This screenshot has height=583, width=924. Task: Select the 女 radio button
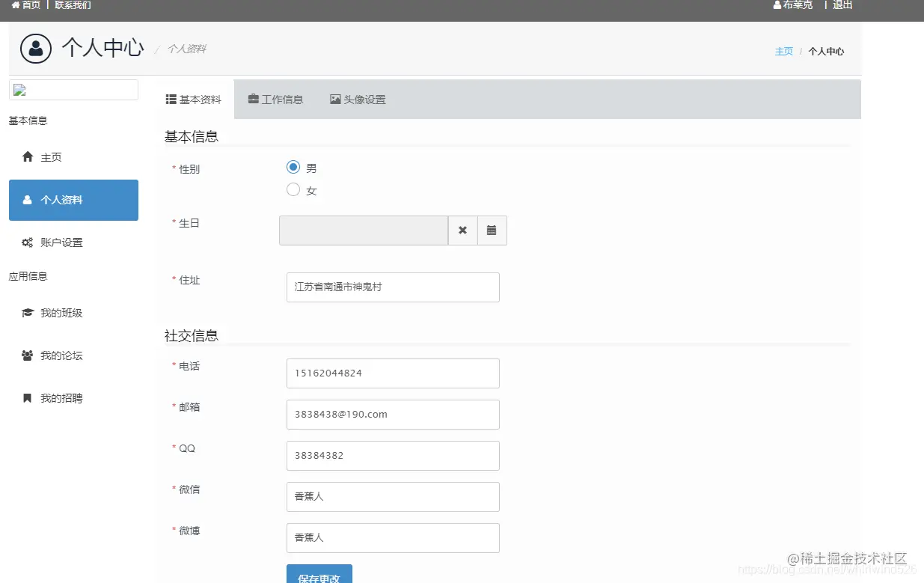[293, 189]
